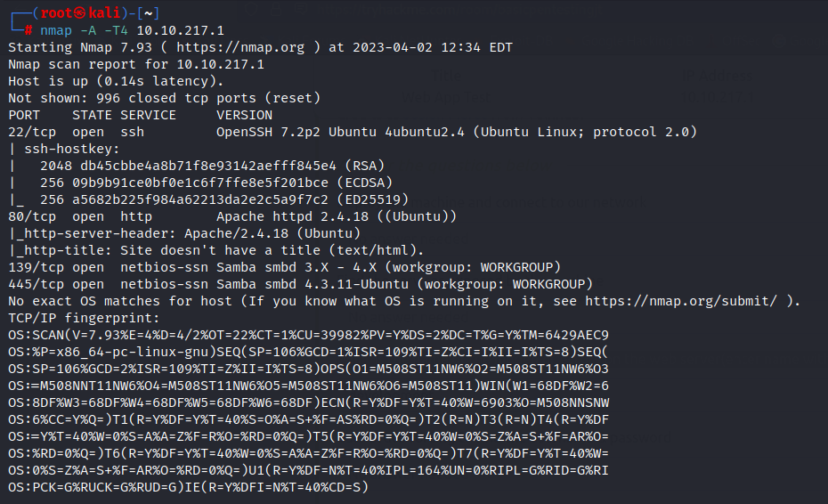
Task: Click the nmap command in the prompt
Action: 56,30
